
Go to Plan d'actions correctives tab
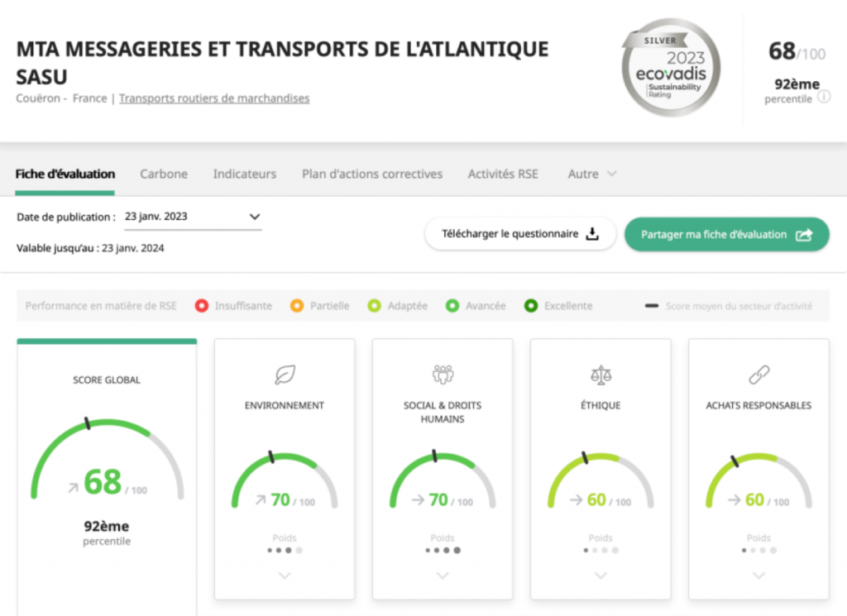click(x=372, y=174)
